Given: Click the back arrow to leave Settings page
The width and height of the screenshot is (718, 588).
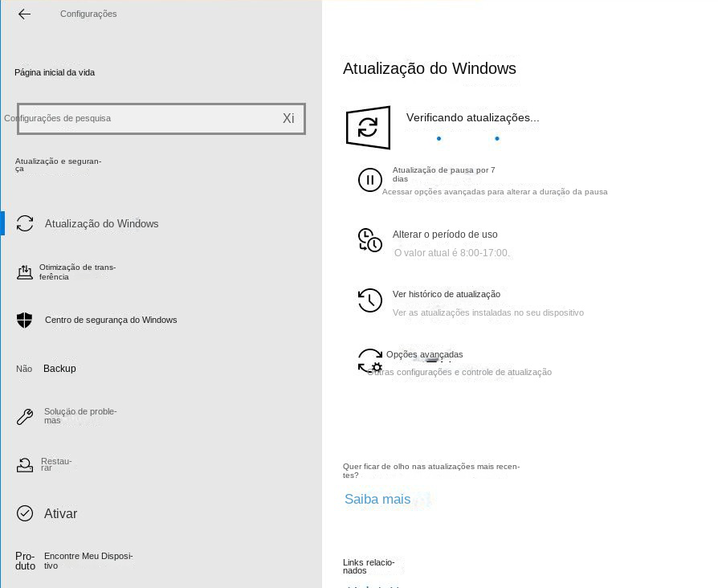Looking at the screenshot, I should point(24,14).
